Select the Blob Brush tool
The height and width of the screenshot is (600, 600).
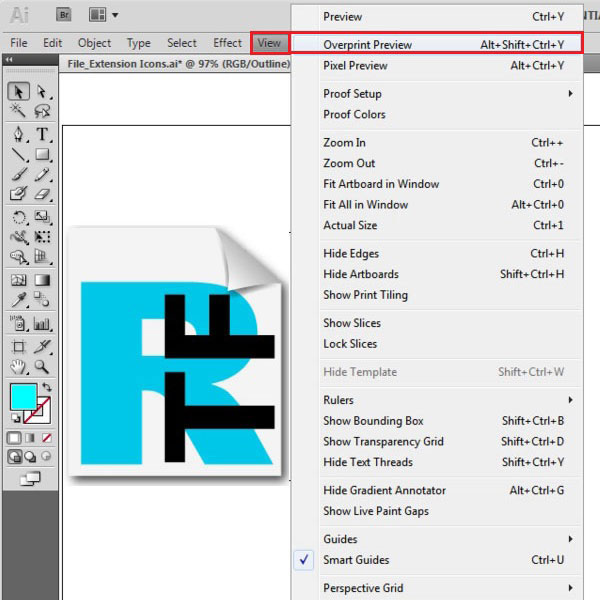click(x=18, y=194)
